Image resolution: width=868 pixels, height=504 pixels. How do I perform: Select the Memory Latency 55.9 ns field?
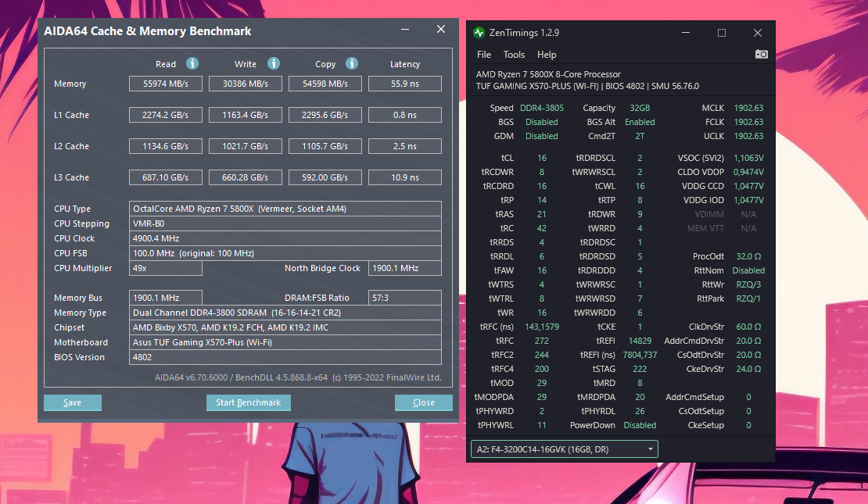pyautogui.click(x=404, y=84)
